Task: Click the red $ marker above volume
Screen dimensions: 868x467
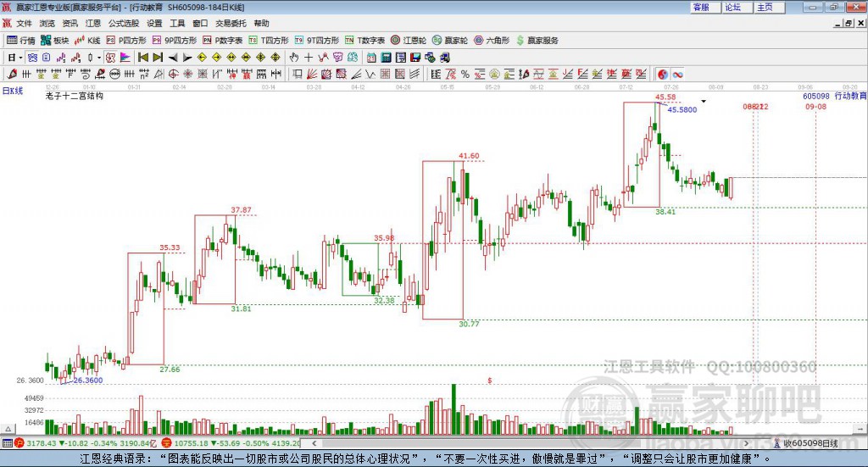Action: 489,381
